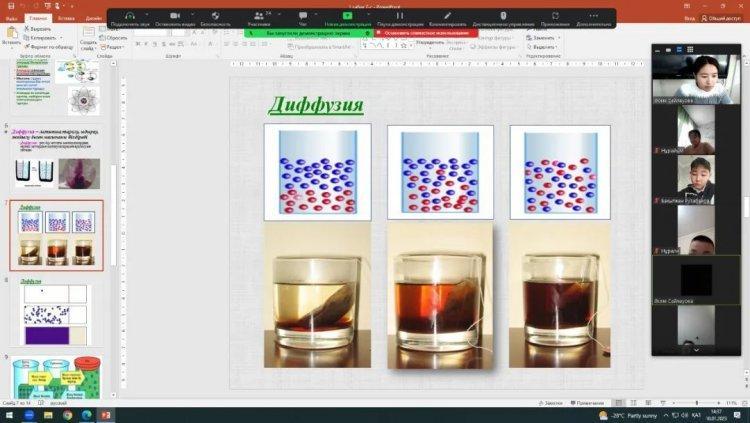Click Share (Общий доступ) button

721,18
